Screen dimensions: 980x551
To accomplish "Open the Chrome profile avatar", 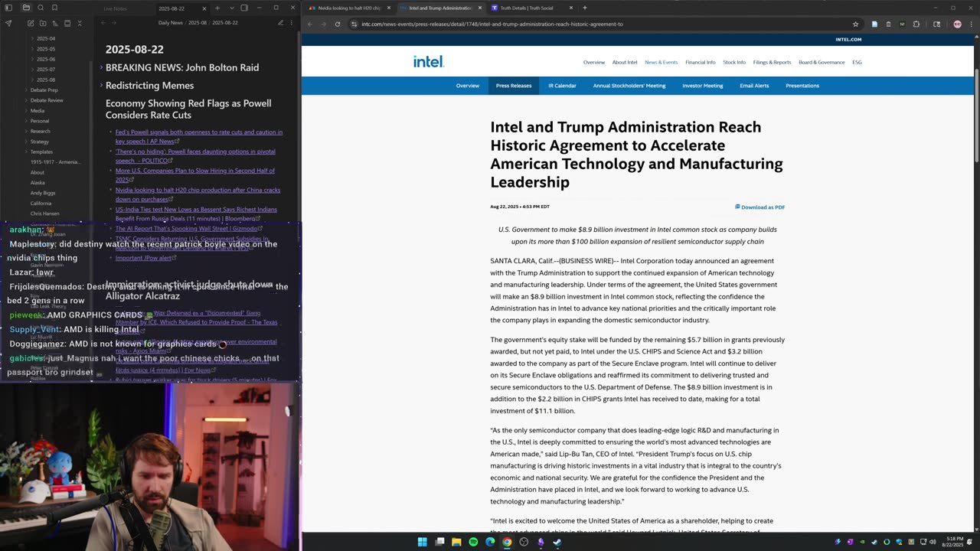I will (957, 24).
